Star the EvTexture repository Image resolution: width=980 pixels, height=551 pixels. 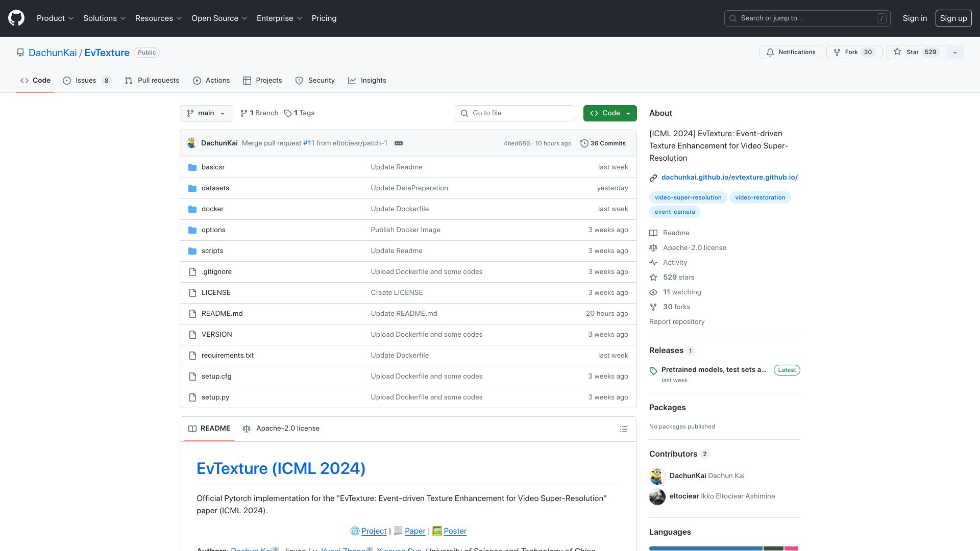(x=916, y=52)
